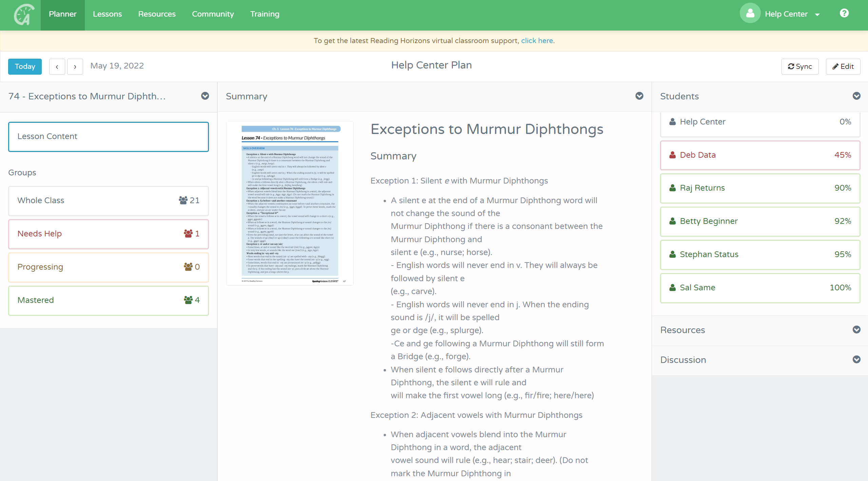Click the Whole Class group people icon
Viewport: 868px width, 481px height.
[x=183, y=200]
